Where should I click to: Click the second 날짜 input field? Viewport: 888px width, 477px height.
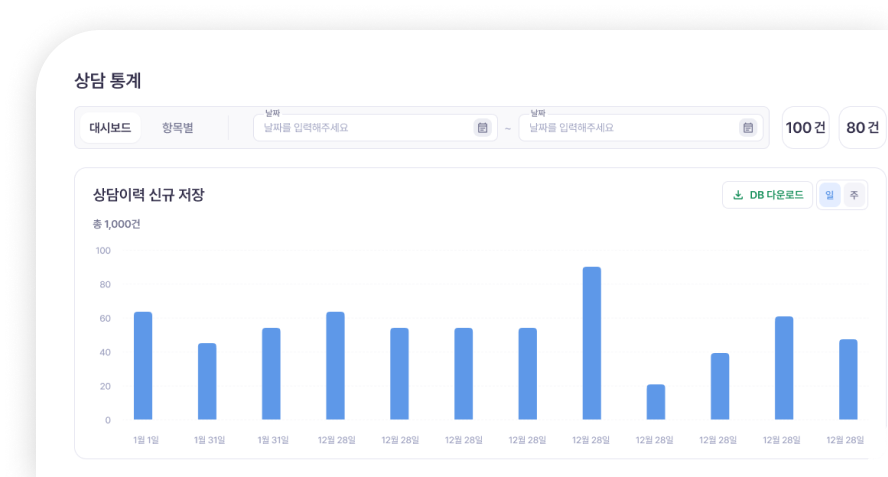coord(630,128)
